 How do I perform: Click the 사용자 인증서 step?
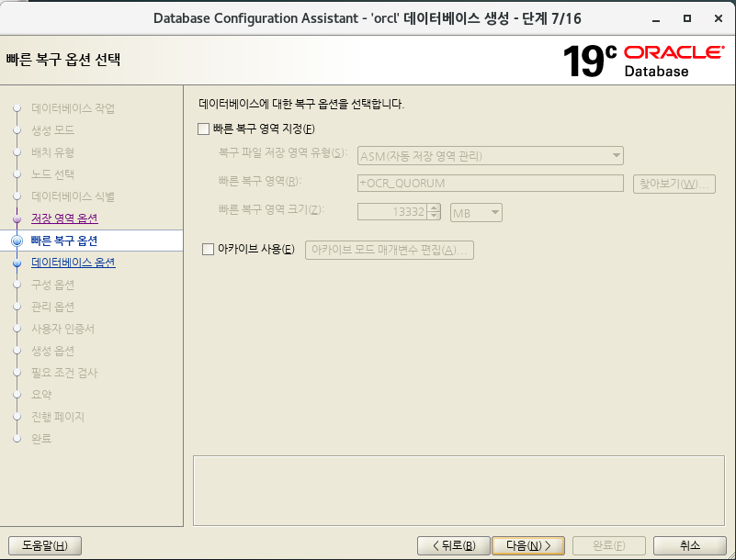coord(62,329)
